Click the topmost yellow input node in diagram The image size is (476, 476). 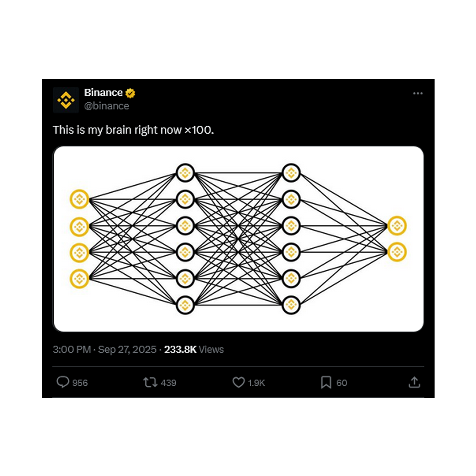[x=79, y=199]
